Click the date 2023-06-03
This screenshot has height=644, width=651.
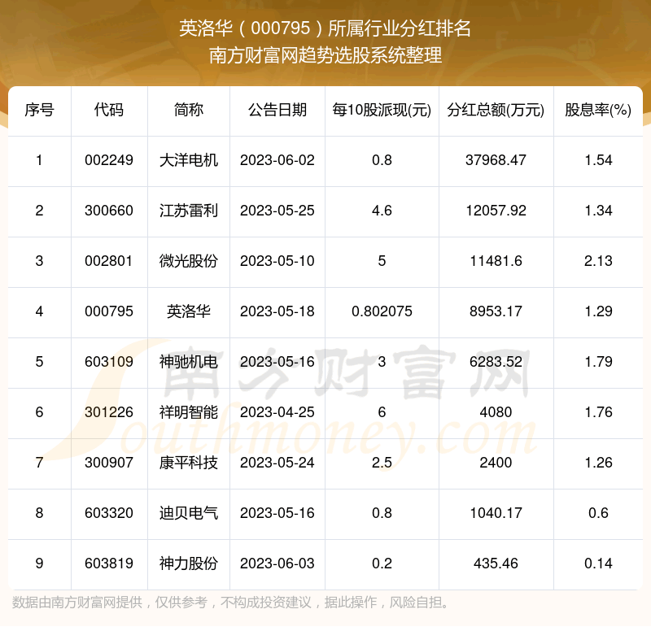click(277, 563)
